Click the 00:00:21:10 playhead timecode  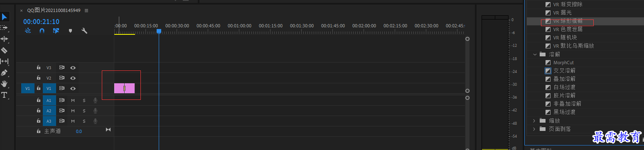41,22
